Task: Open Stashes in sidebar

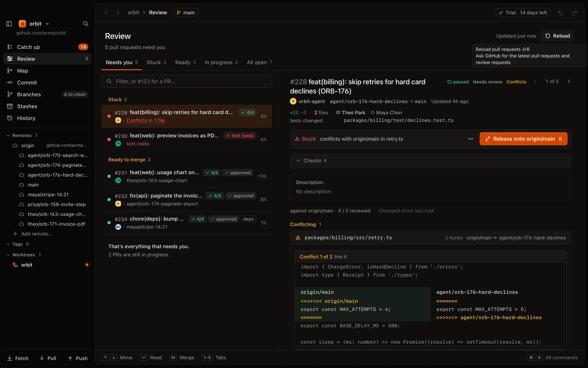Action: [x=47, y=106]
